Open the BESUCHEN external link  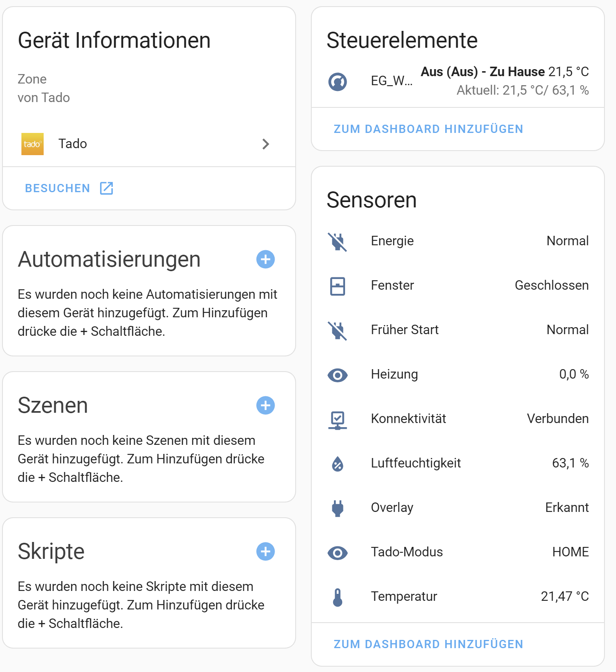point(69,188)
